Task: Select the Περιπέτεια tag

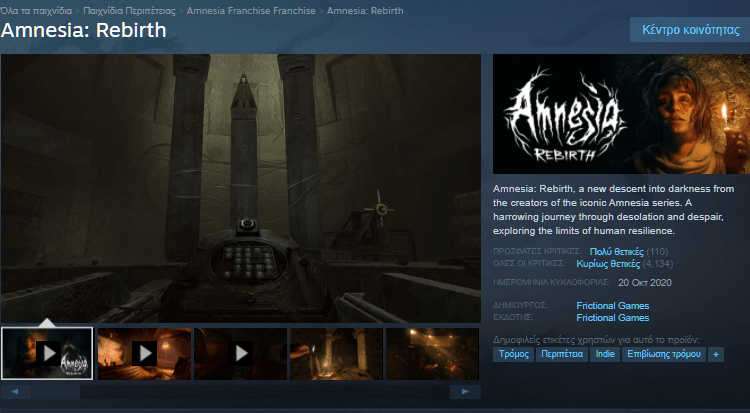Action: [562, 354]
